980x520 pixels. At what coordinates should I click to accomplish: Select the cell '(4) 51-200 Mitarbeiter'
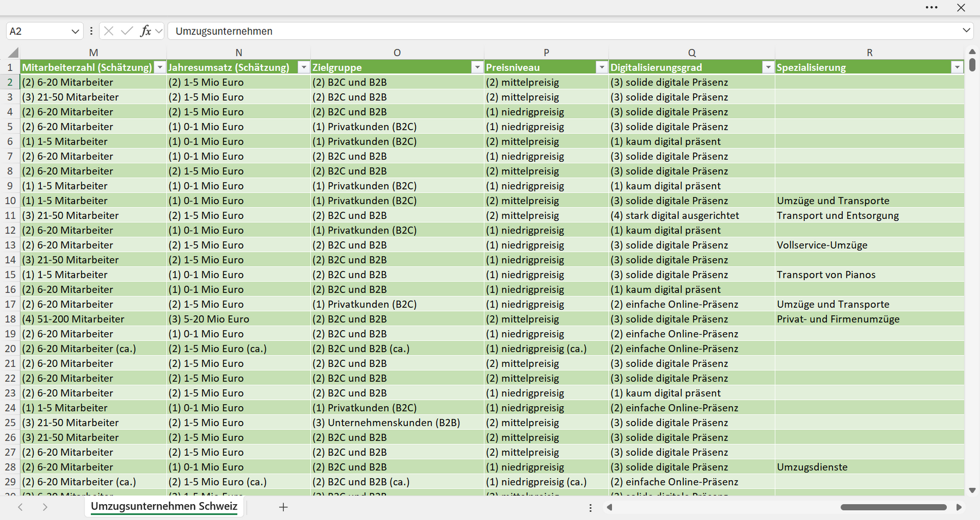pyautogui.click(x=94, y=319)
